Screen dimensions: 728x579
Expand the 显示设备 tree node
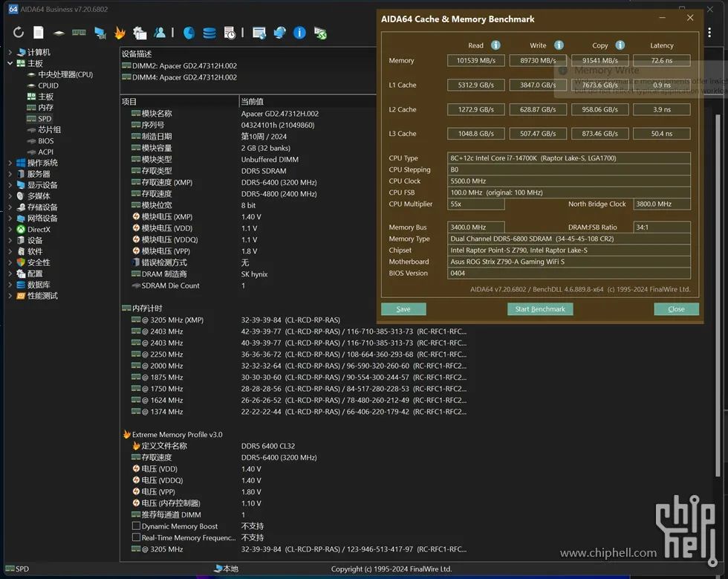click(x=10, y=185)
